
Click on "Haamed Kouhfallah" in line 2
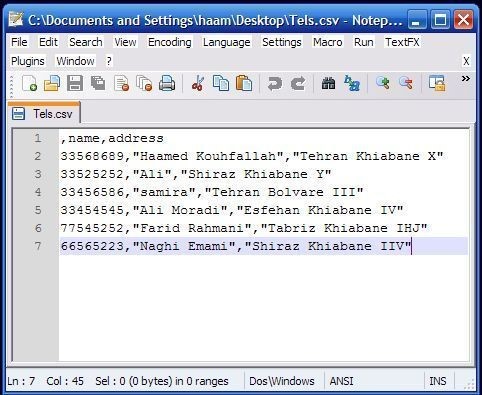click(208, 156)
